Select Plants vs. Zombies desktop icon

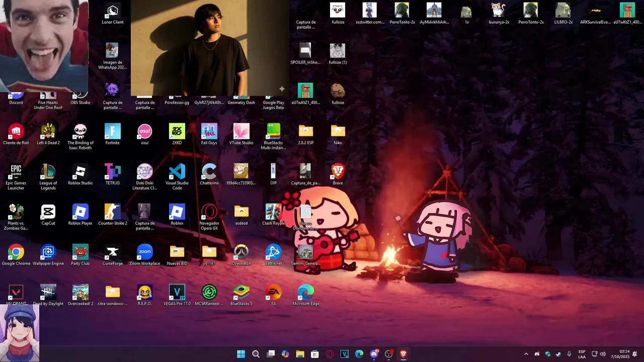tap(16, 217)
